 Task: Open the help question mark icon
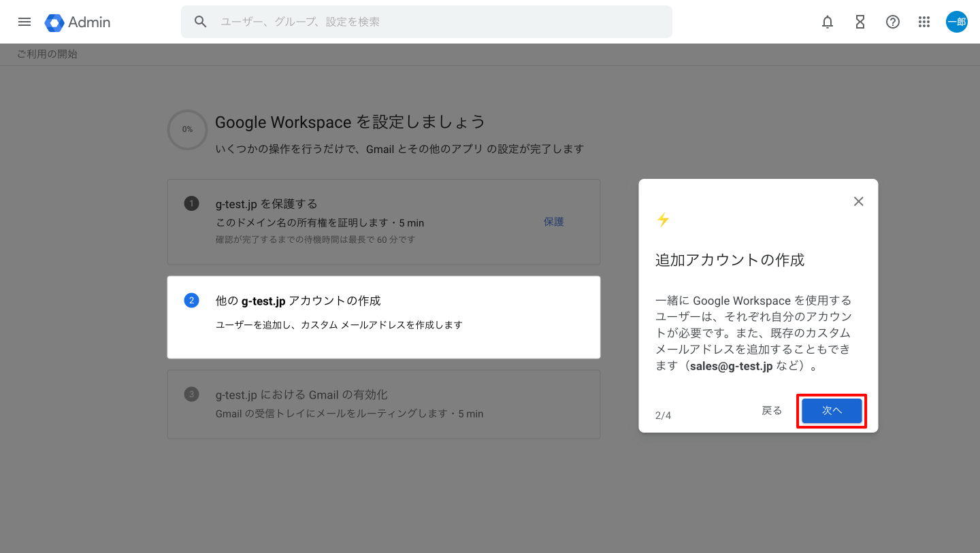(893, 22)
